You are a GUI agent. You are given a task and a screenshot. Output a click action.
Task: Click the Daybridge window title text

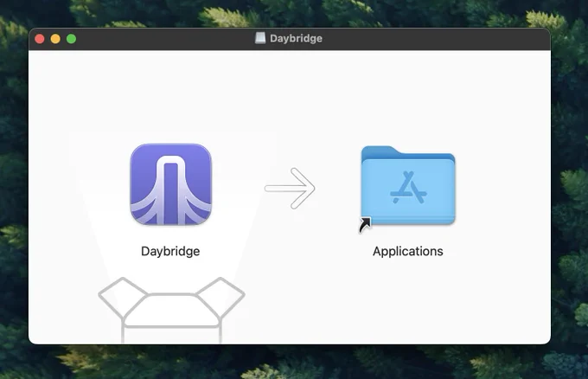(296, 38)
